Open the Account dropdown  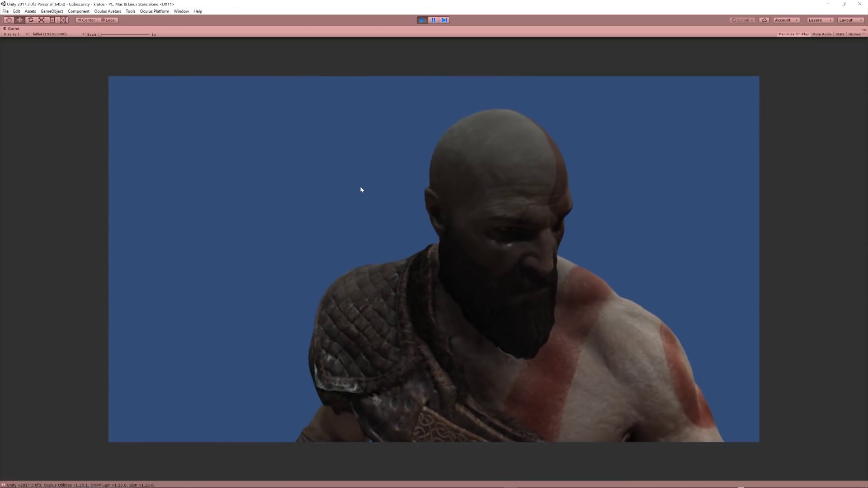point(786,20)
